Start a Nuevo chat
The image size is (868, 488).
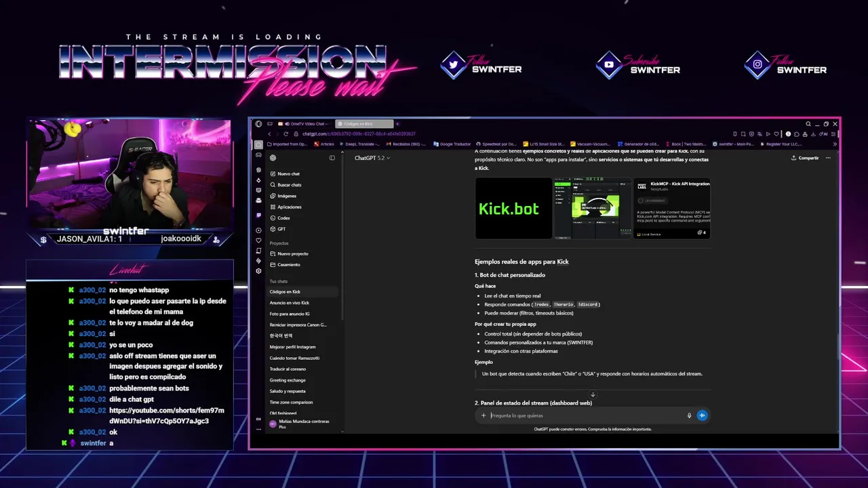285,174
